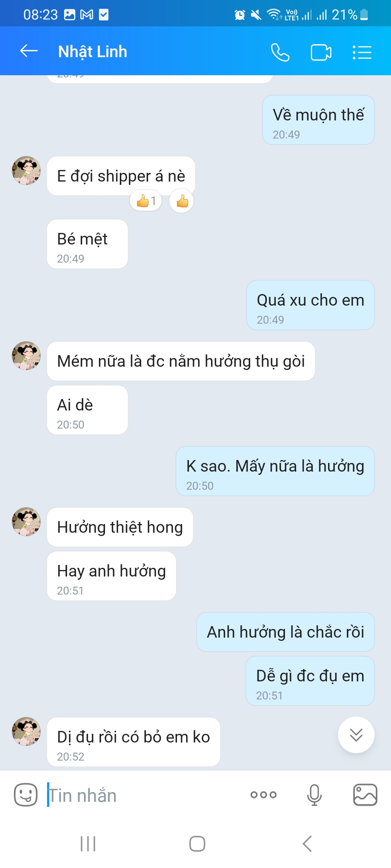The image size is (391, 868).
Task: Start a voice call with Nhật Linh
Action: 280,52
